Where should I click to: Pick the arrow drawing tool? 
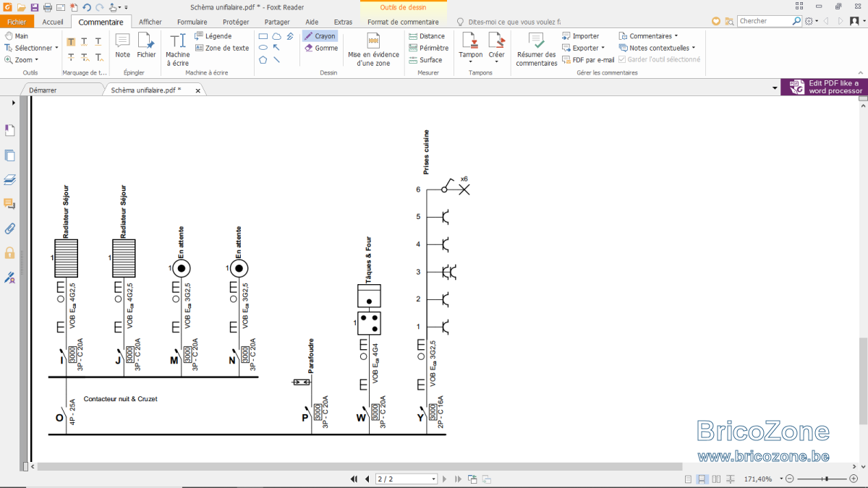(x=276, y=48)
